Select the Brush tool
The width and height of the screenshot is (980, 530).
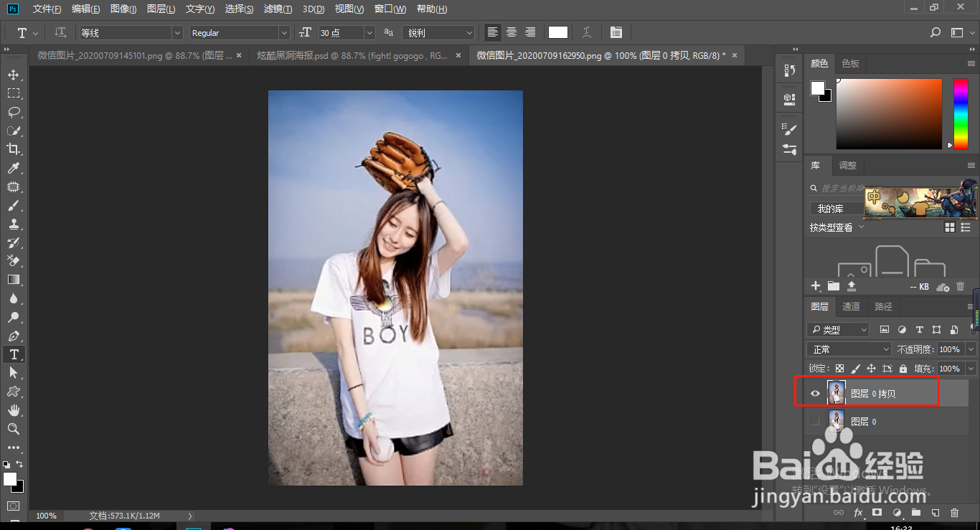(14, 205)
